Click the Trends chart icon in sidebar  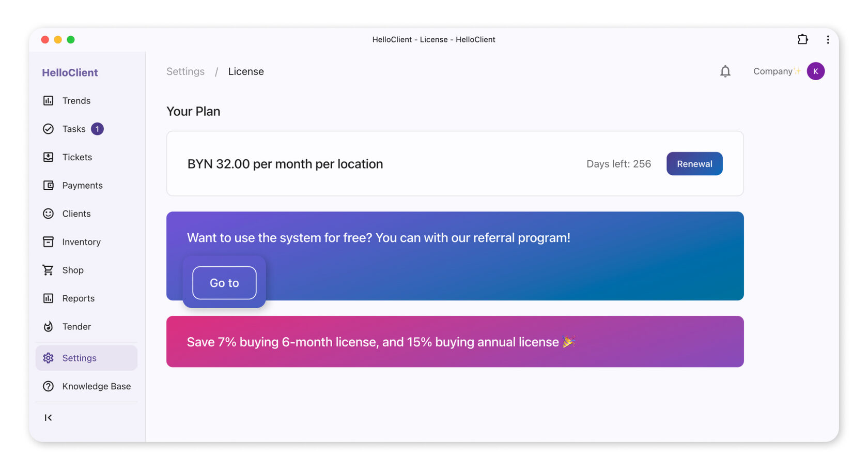click(x=48, y=101)
